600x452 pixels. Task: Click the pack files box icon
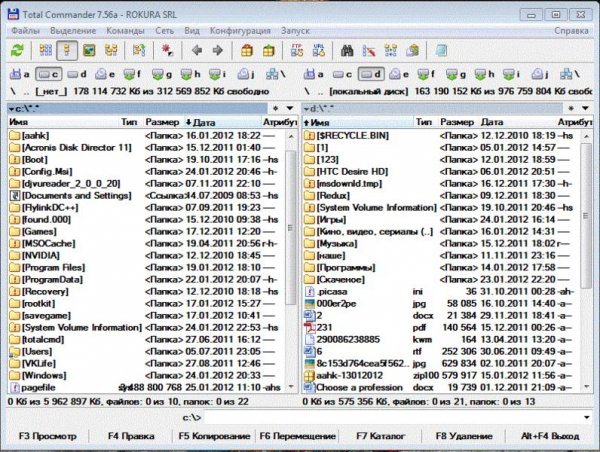[x=247, y=50]
